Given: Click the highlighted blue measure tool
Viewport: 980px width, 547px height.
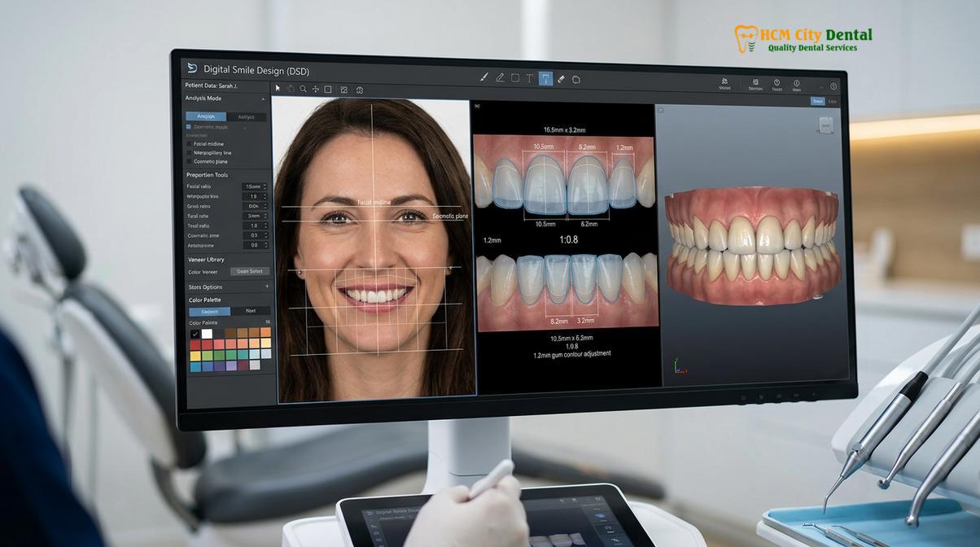Looking at the screenshot, I should [x=546, y=79].
